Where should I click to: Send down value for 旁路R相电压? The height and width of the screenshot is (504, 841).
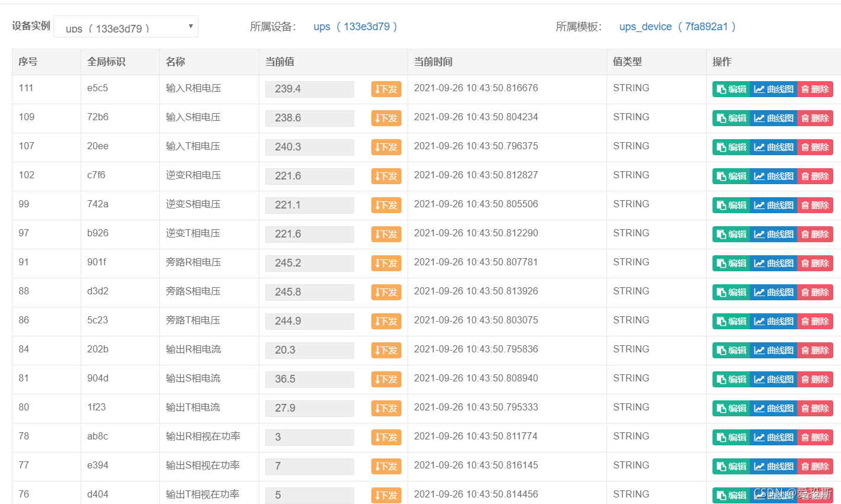[x=386, y=263]
